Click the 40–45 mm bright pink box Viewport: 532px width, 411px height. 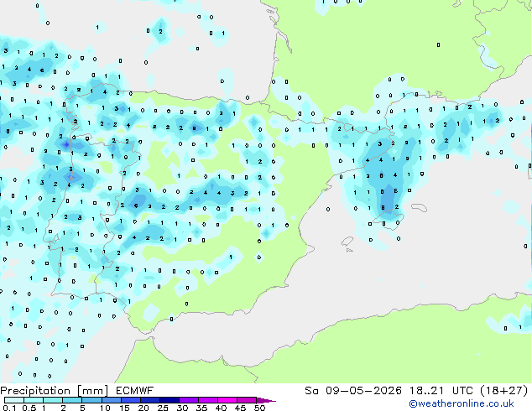[x=227, y=400]
